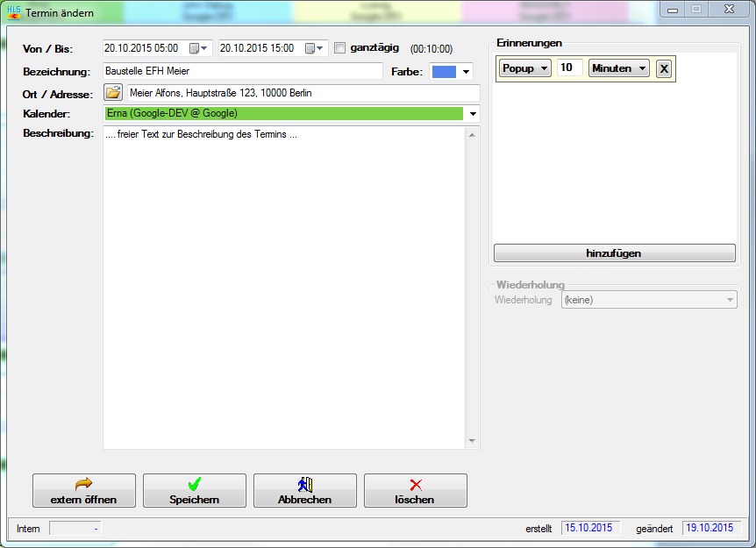Add a reminder using the hinzufügen button
This screenshot has width=756, height=548.
coord(614,253)
